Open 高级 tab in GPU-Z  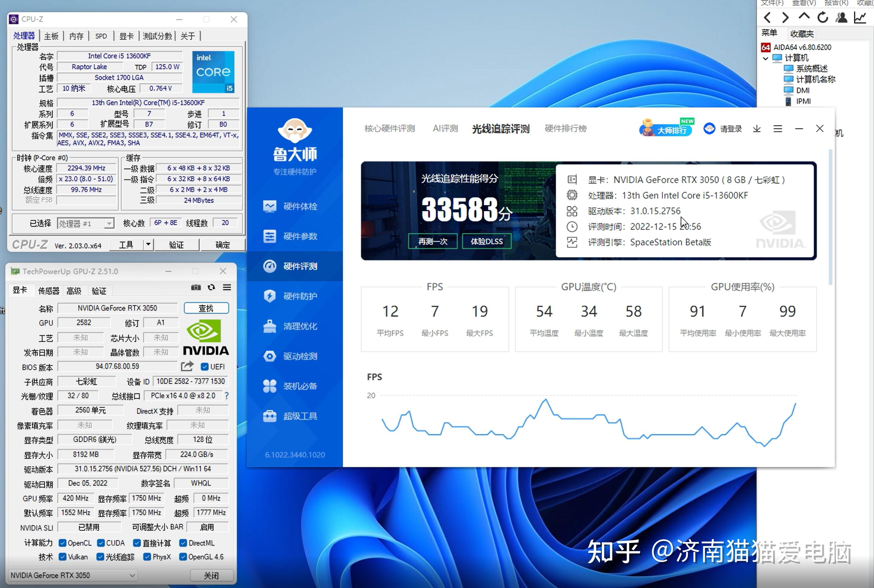coord(74,291)
